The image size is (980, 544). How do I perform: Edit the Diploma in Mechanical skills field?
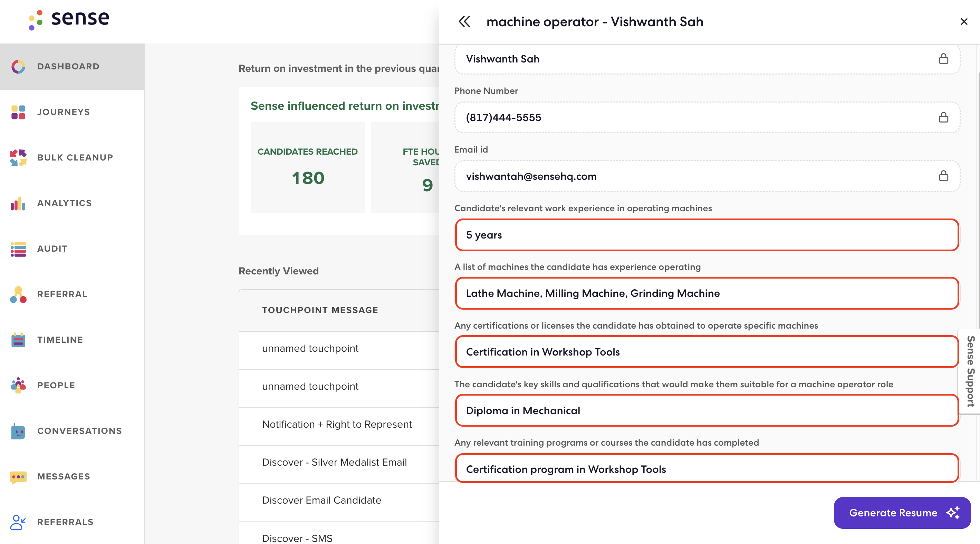(706, 410)
